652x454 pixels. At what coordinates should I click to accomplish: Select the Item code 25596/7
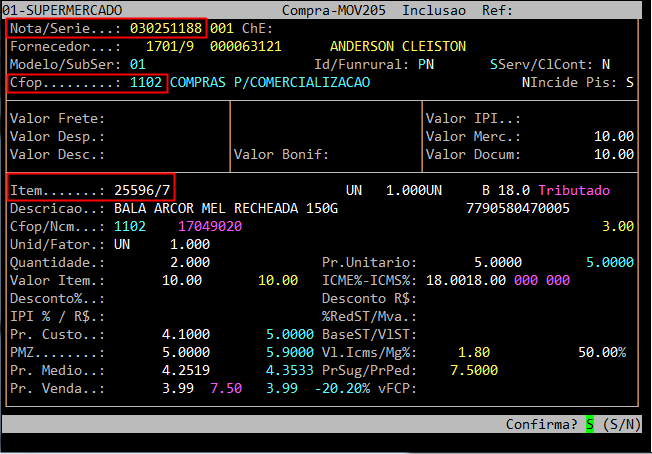click(143, 190)
